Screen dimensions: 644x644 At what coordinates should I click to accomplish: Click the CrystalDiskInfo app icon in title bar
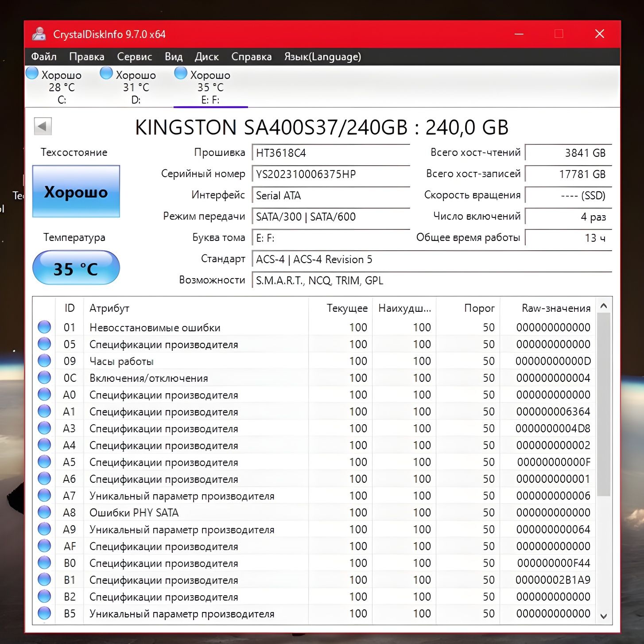pyautogui.click(x=39, y=34)
